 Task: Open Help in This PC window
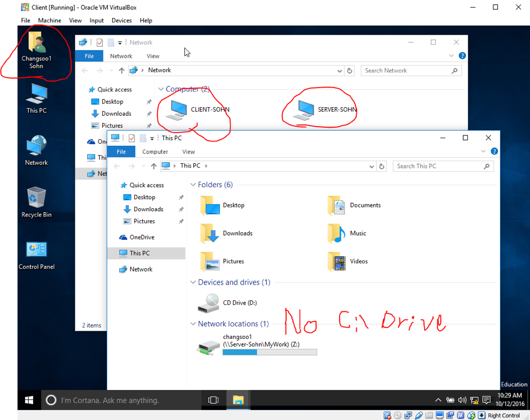click(494, 151)
